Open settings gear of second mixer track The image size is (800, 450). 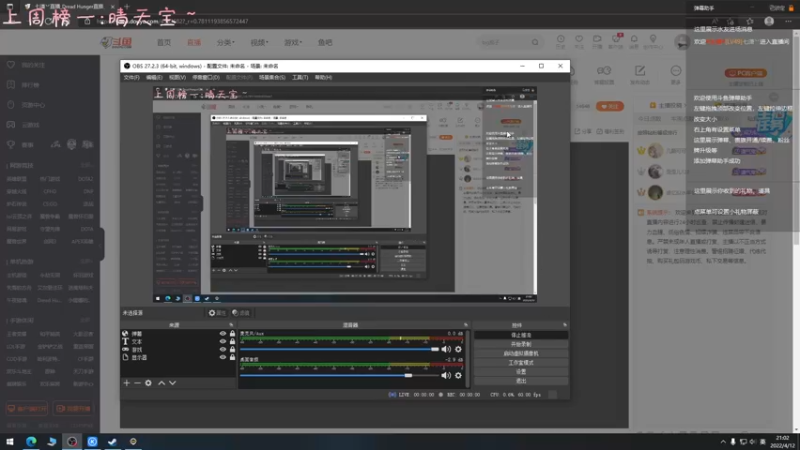tap(458, 376)
